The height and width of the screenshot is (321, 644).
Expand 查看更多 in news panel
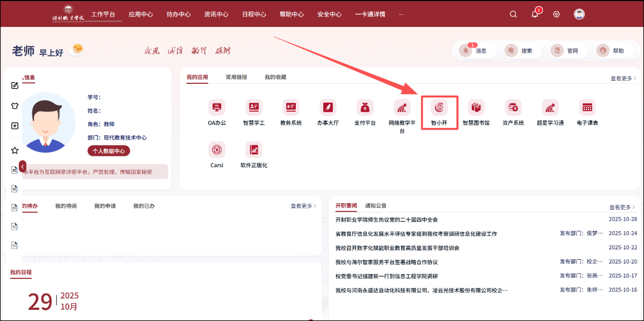pos(623,207)
